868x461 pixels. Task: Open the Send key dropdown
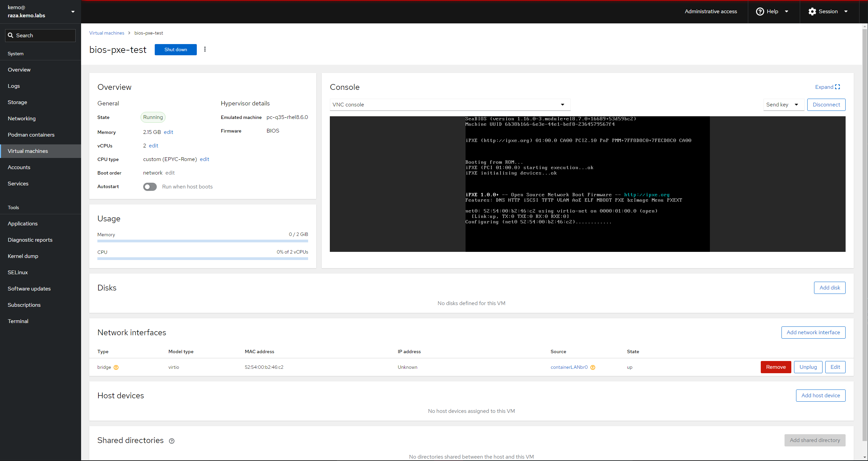pos(783,105)
